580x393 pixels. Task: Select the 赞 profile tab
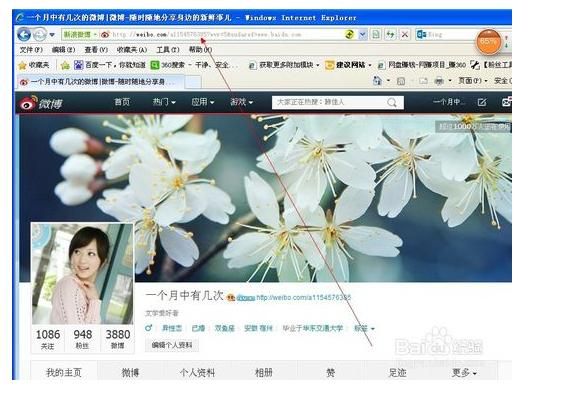tap(330, 372)
